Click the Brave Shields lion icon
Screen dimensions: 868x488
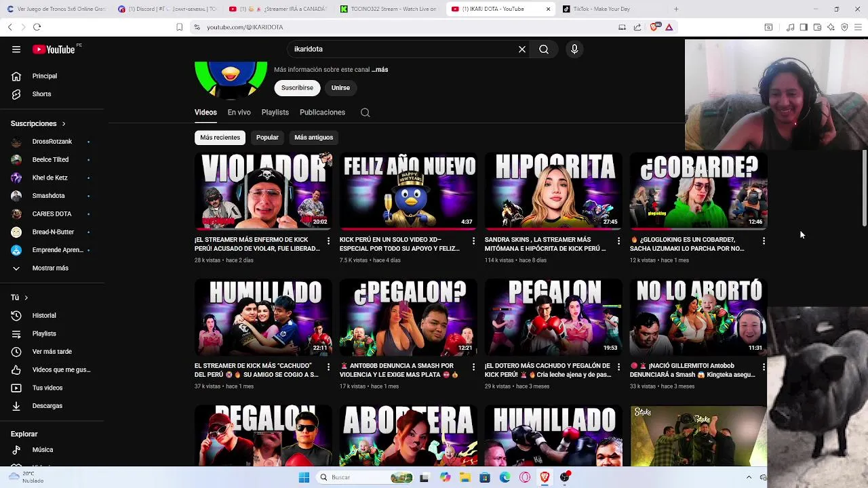pyautogui.click(x=654, y=27)
